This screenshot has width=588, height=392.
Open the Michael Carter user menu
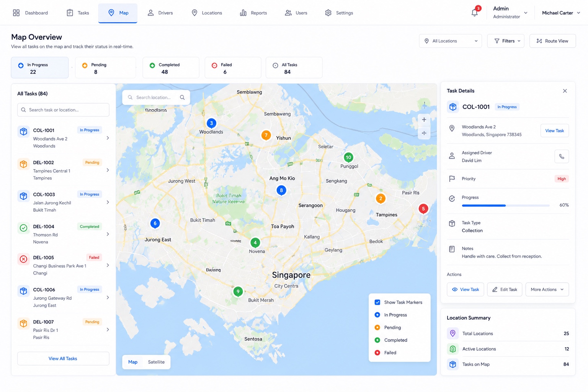[x=561, y=13]
